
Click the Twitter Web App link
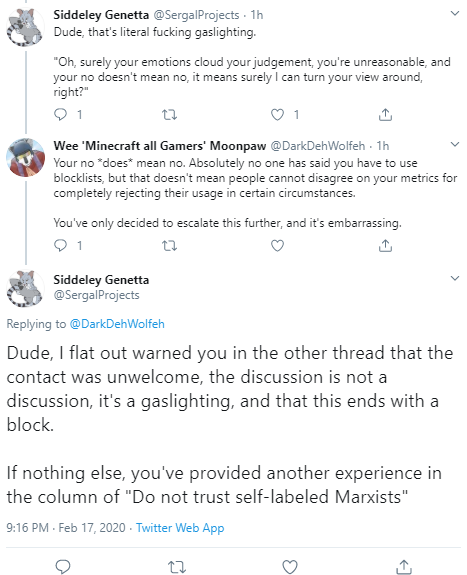click(x=180, y=528)
